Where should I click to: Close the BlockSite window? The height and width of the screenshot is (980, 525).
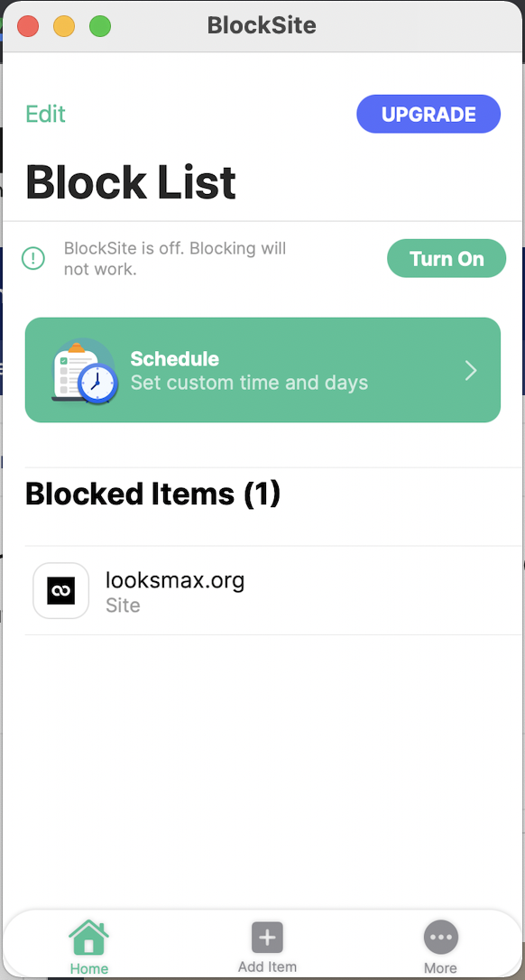tap(28, 26)
